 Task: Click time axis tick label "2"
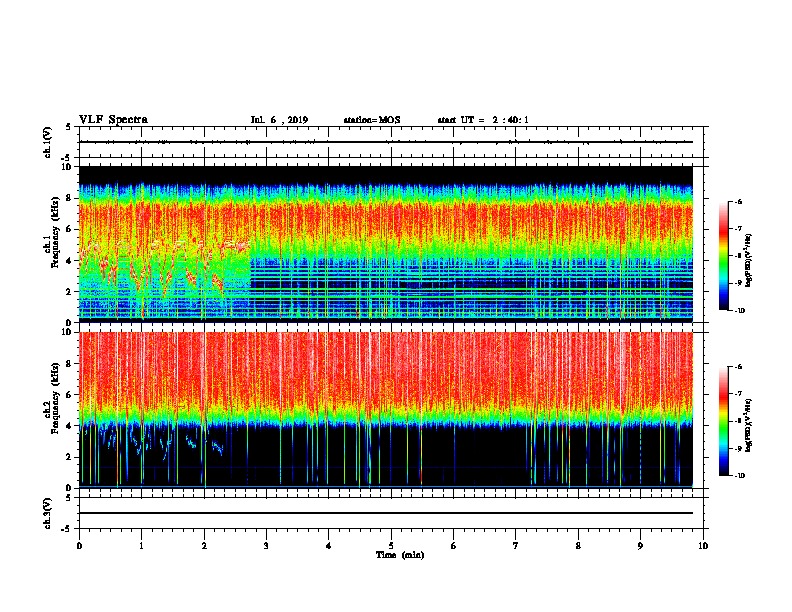tap(204, 546)
